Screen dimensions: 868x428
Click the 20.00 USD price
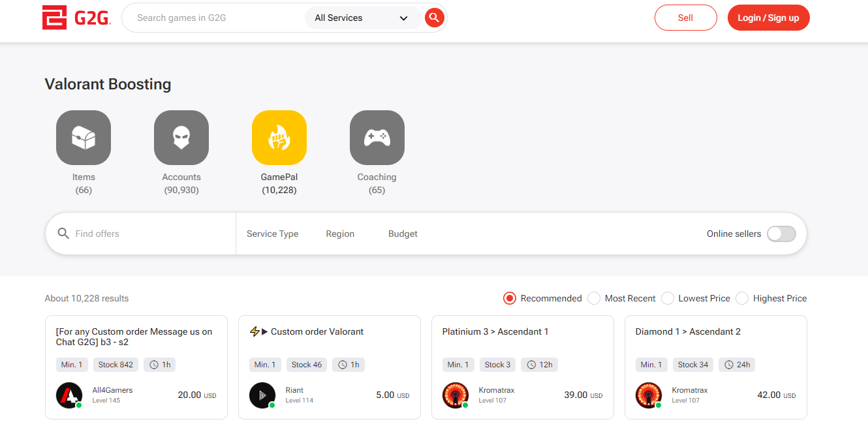coord(196,395)
